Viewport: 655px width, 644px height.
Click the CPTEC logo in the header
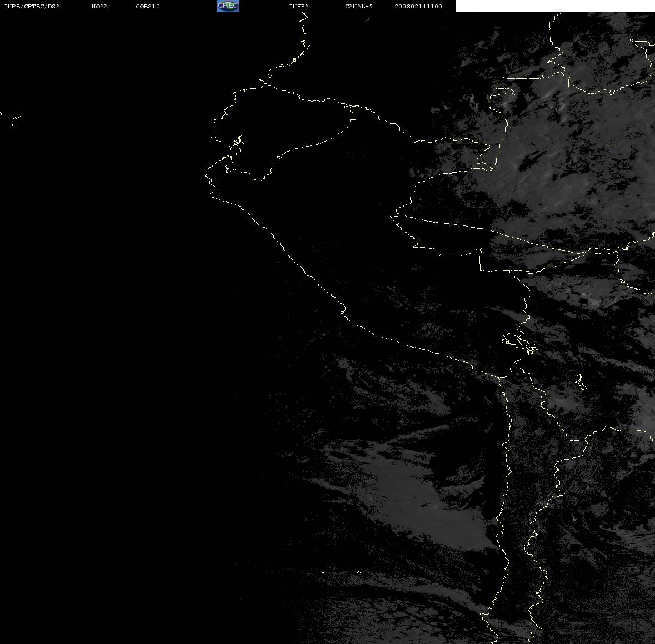228,6
